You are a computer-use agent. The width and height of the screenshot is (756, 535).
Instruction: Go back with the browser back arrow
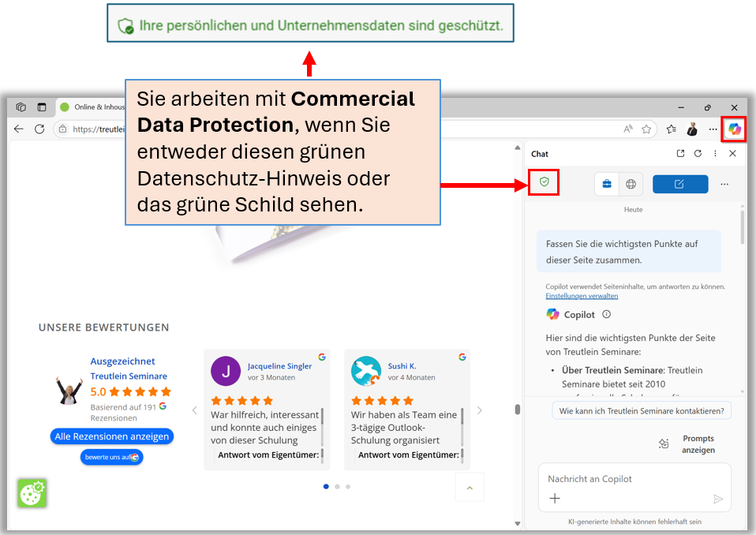pos(19,129)
